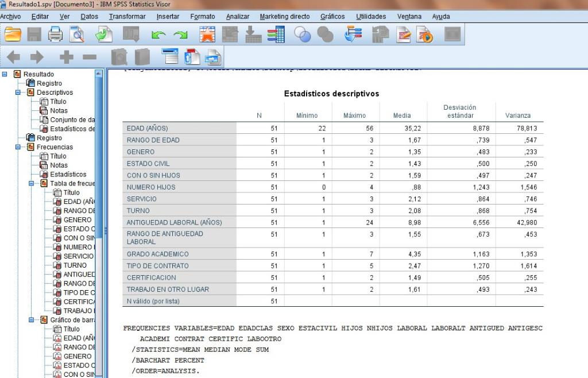Click the Varianza column header
Viewport: 588px width, 378px height.
tap(517, 115)
